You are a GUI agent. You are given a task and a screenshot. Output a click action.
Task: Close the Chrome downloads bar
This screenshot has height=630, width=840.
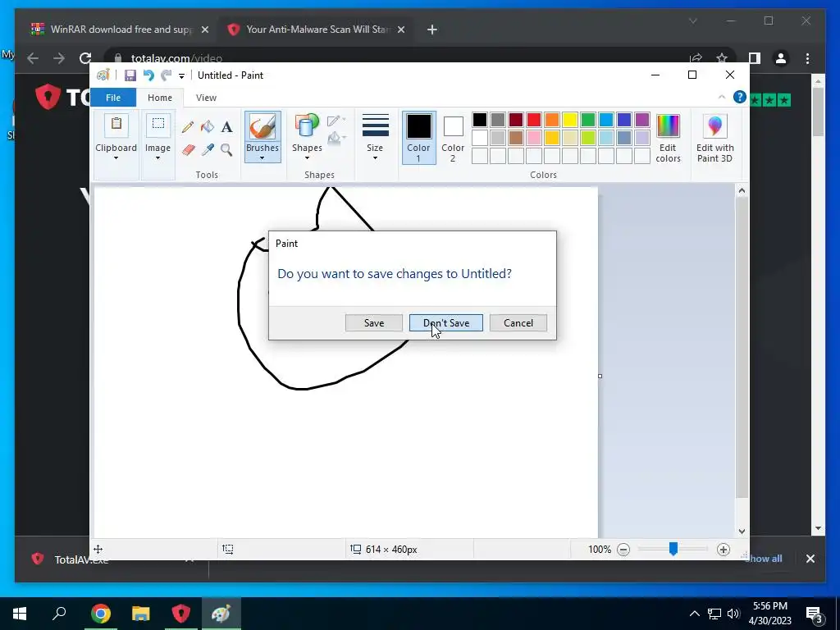click(x=810, y=559)
